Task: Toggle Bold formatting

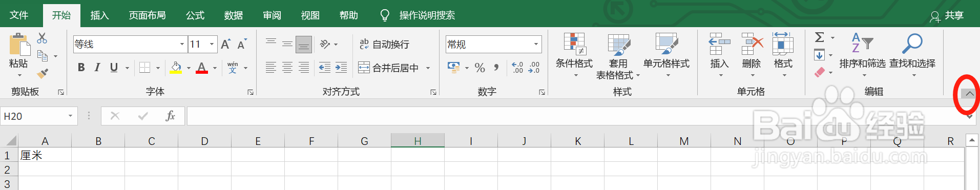Action: 81,68
